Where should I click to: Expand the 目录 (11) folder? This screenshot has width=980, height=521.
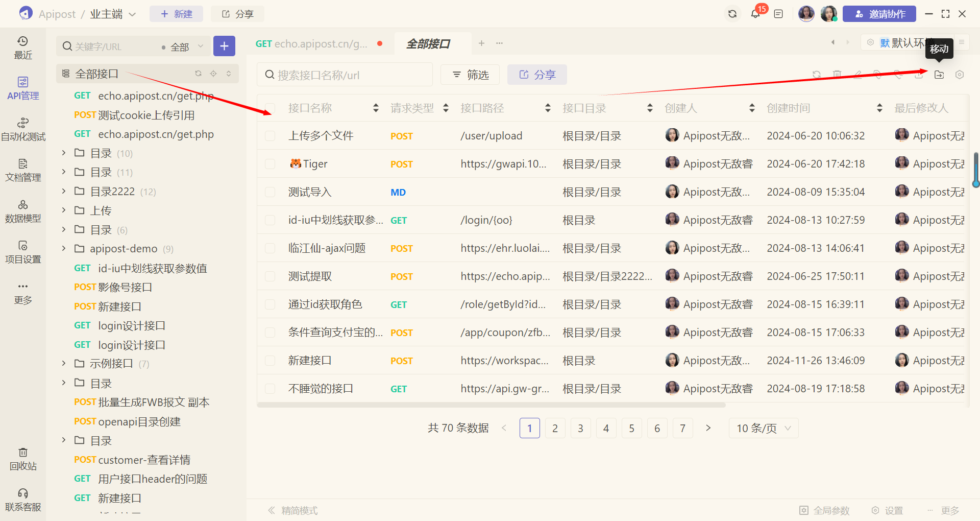(x=64, y=172)
